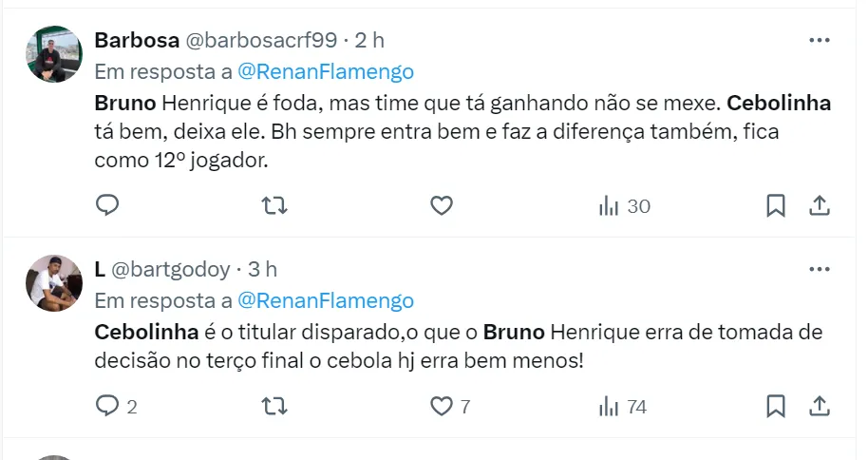Reply to L's tweet with 2 replies
This screenshot has width=868, height=460.
coord(108,407)
